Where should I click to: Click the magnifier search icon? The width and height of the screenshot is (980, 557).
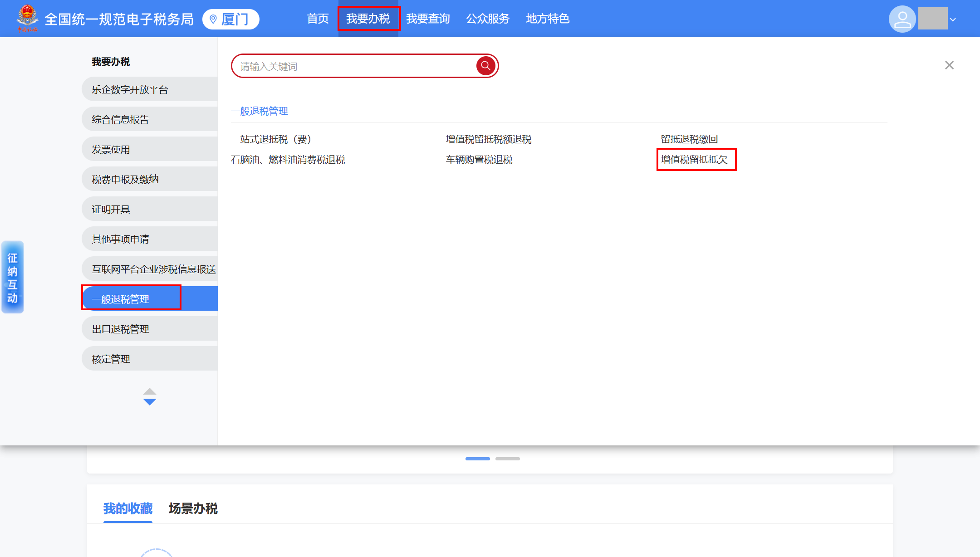[485, 65]
